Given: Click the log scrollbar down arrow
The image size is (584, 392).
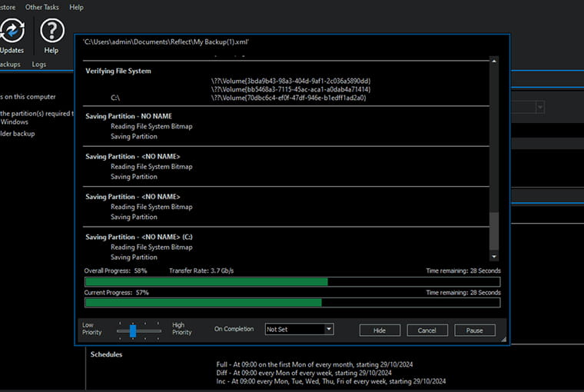Looking at the screenshot, I should point(494,257).
